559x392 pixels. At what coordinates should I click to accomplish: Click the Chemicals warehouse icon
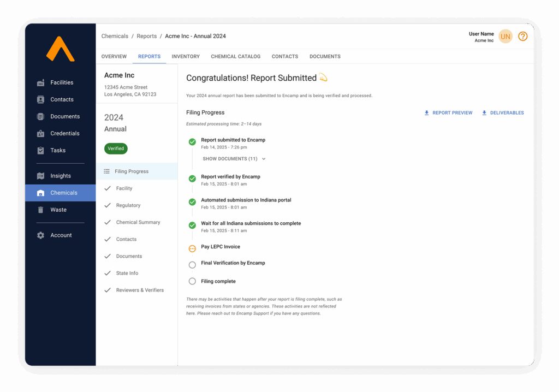[x=40, y=193]
